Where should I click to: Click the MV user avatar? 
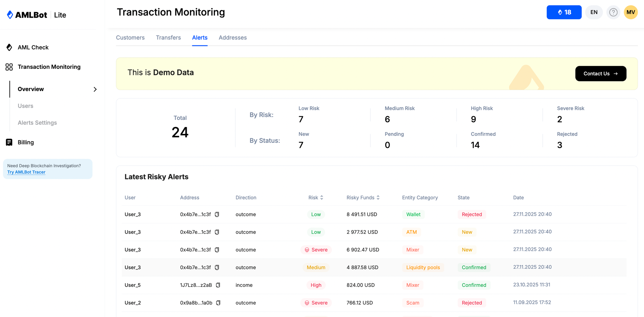pyautogui.click(x=630, y=12)
